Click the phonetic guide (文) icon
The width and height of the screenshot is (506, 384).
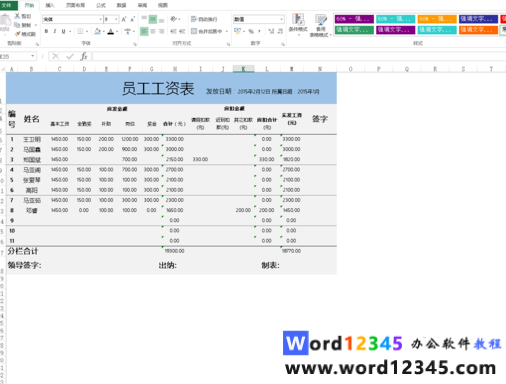pyautogui.click(x=127, y=31)
